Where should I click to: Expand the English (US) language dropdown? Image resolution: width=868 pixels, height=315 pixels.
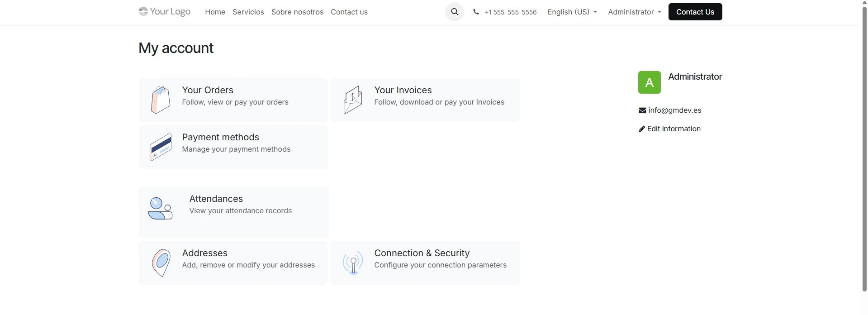pos(572,12)
